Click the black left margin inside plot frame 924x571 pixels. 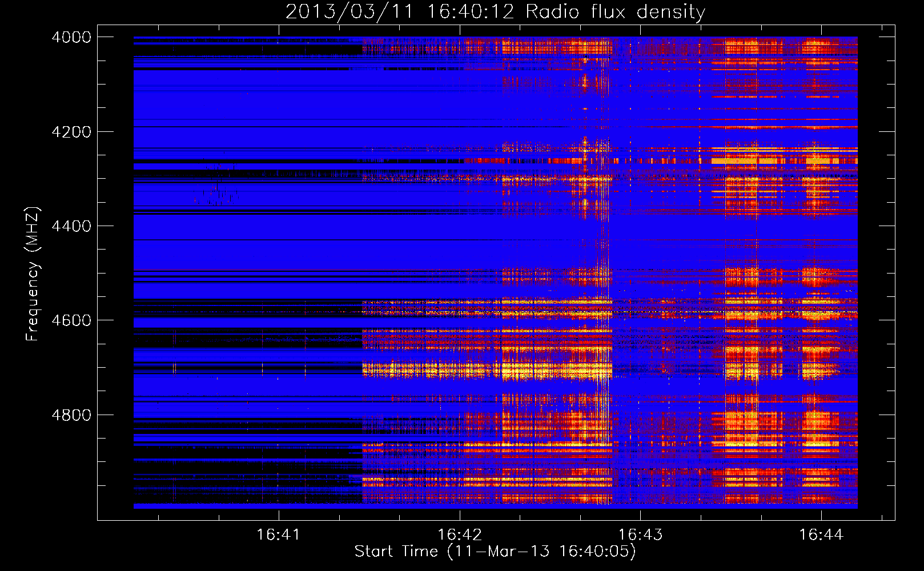click(x=115, y=274)
